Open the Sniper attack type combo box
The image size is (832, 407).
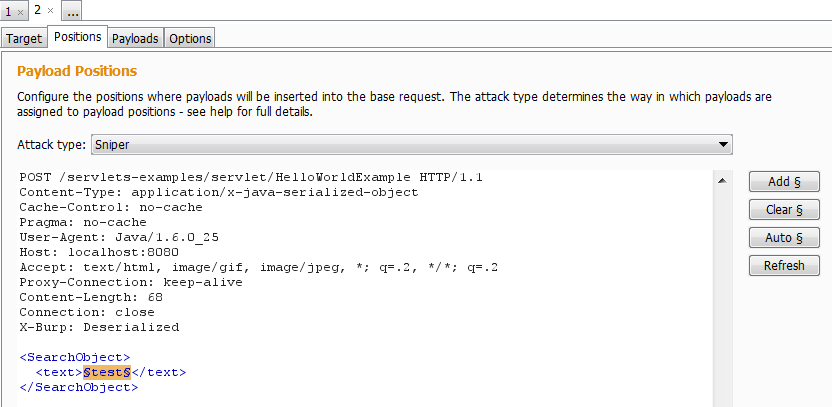pyautogui.click(x=412, y=144)
